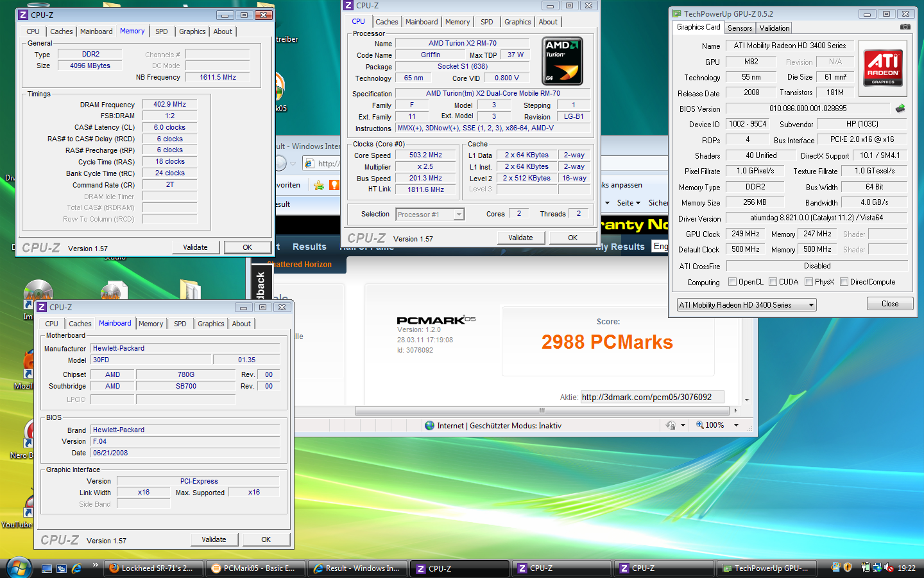Click the IE horizontal scrollbar right arrow
The height and width of the screenshot is (578, 924).
point(735,410)
